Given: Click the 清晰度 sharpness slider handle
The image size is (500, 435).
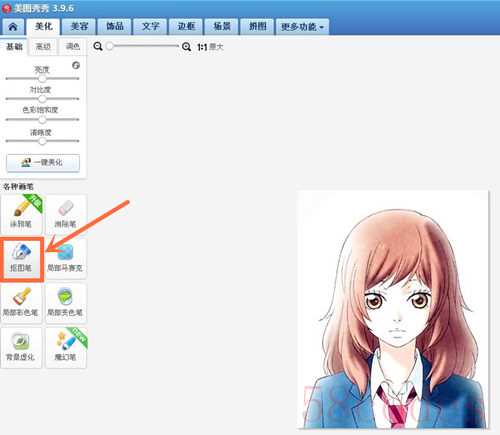Looking at the screenshot, I should click(x=42, y=141).
